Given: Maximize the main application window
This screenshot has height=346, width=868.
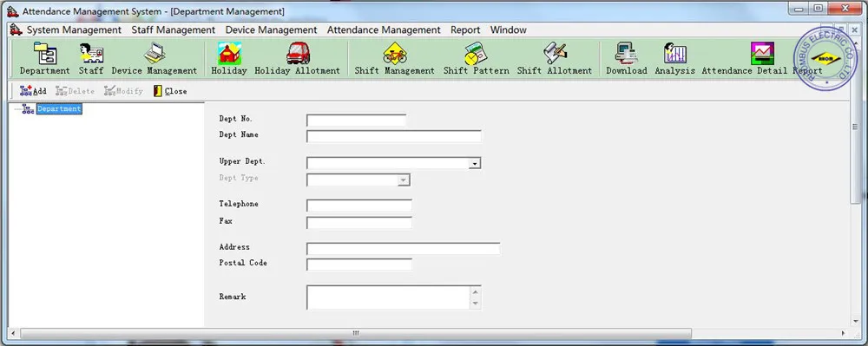Looking at the screenshot, I should (818, 9).
